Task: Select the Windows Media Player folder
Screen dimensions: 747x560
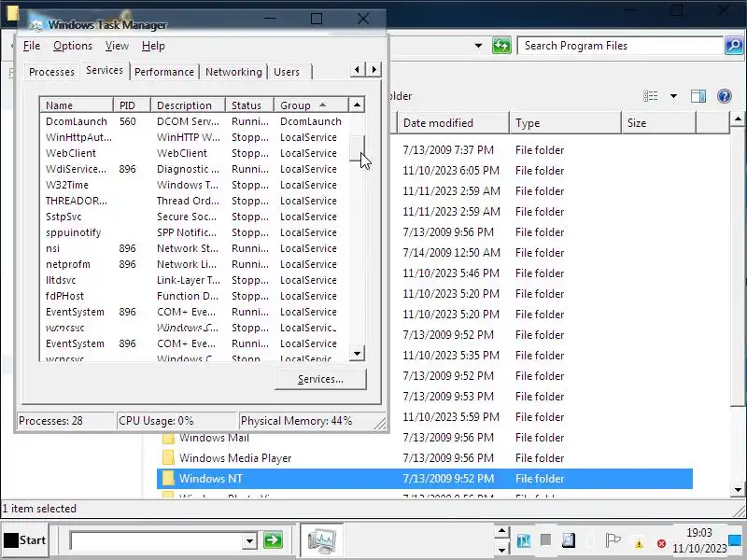Action: pos(235,458)
